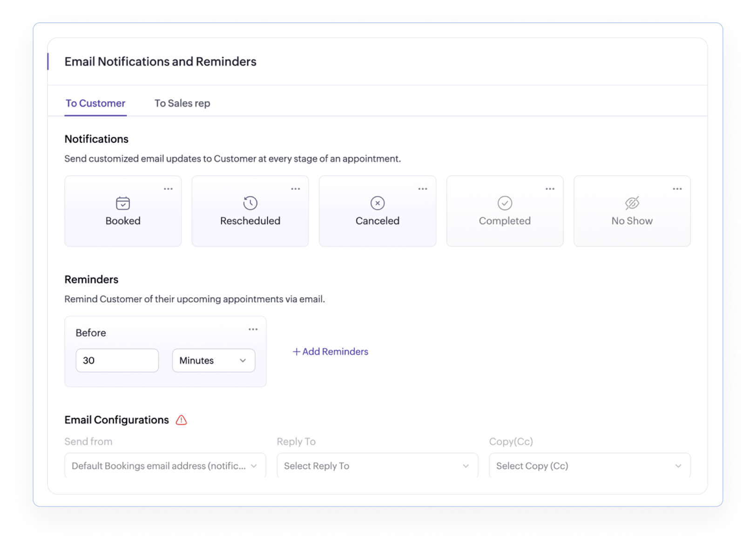Click the Booked calendar icon
This screenshot has width=756, height=550.
pyautogui.click(x=122, y=203)
